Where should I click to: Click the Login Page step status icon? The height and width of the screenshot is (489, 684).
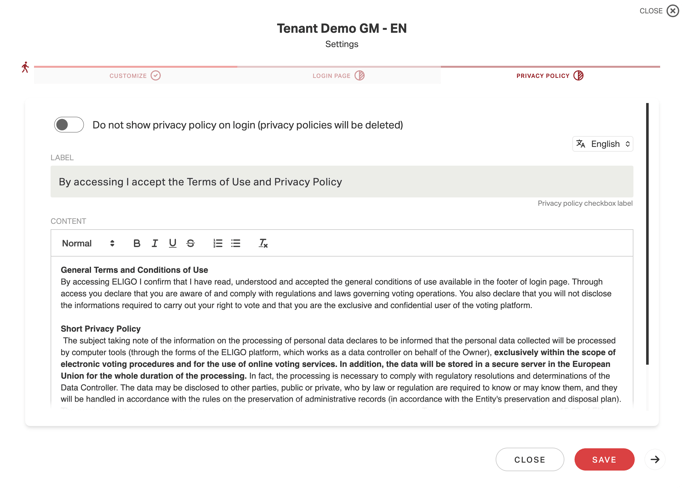359,75
